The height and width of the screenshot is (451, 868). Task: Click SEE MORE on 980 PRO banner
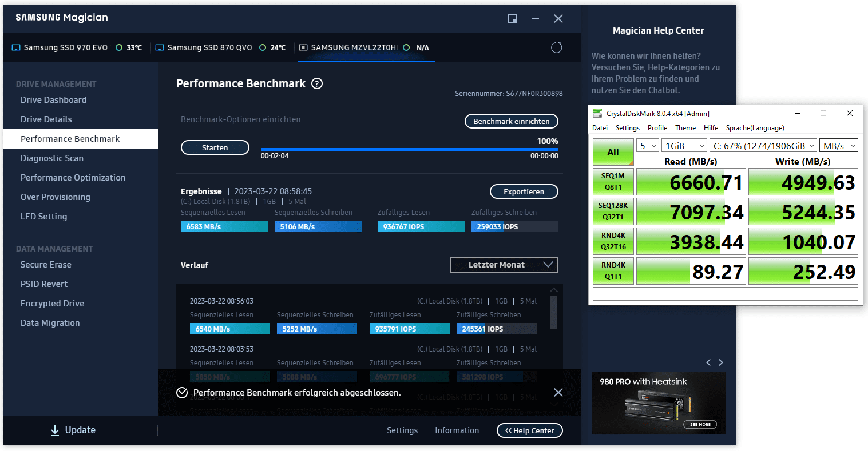click(700, 424)
